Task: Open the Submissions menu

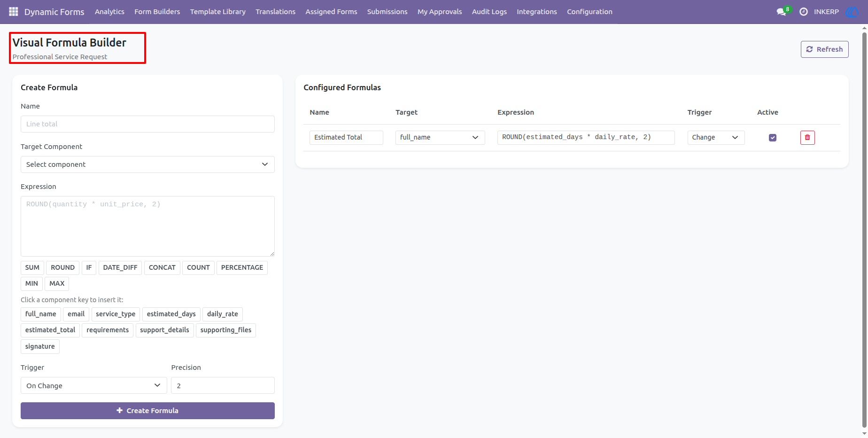Action: coord(387,12)
